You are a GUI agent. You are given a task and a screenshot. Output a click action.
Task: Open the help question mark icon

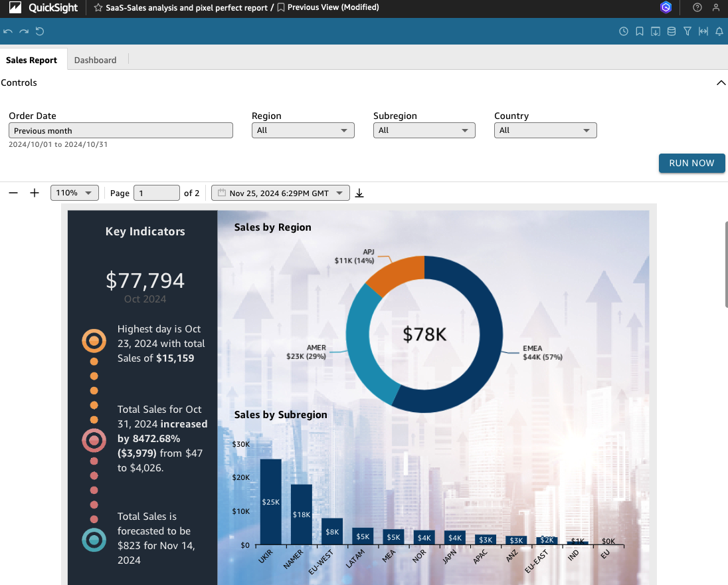(697, 8)
